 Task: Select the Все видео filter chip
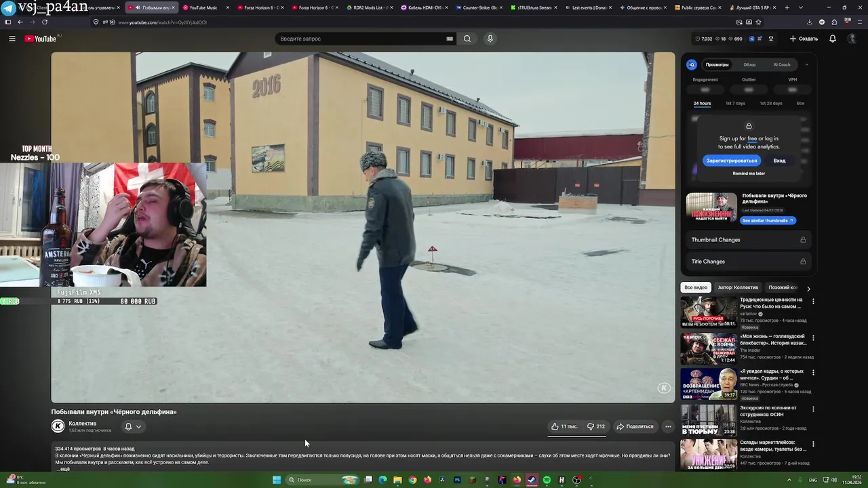click(x=696, y=287)
